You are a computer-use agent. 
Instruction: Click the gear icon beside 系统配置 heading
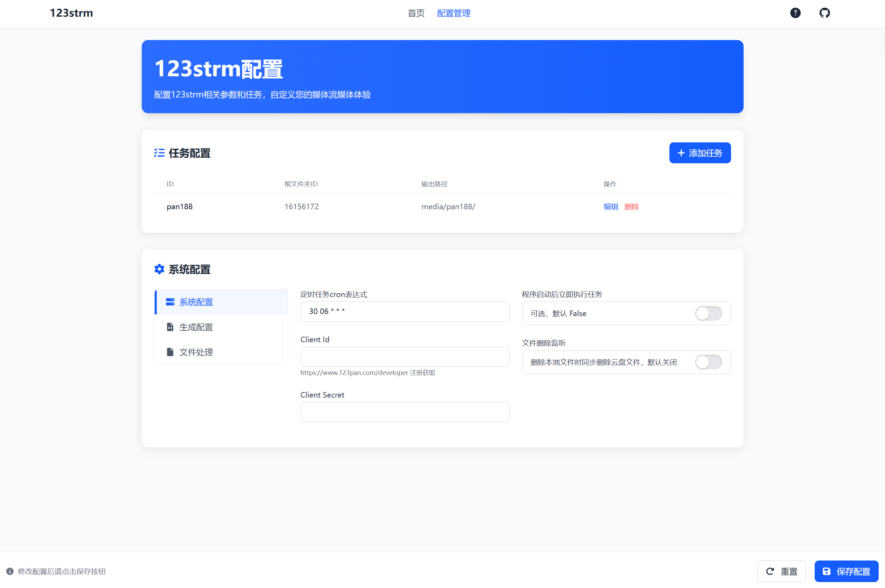pos(159,269)
